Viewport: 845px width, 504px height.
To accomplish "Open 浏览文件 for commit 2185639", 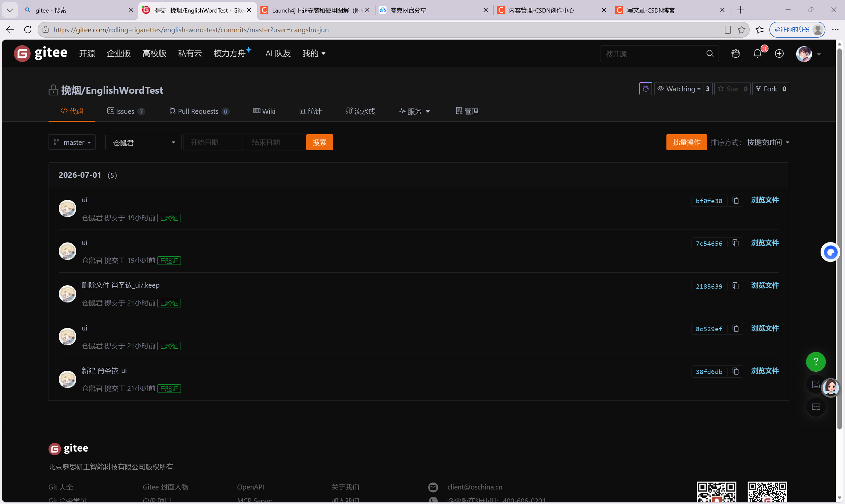I will pos(765,286).
